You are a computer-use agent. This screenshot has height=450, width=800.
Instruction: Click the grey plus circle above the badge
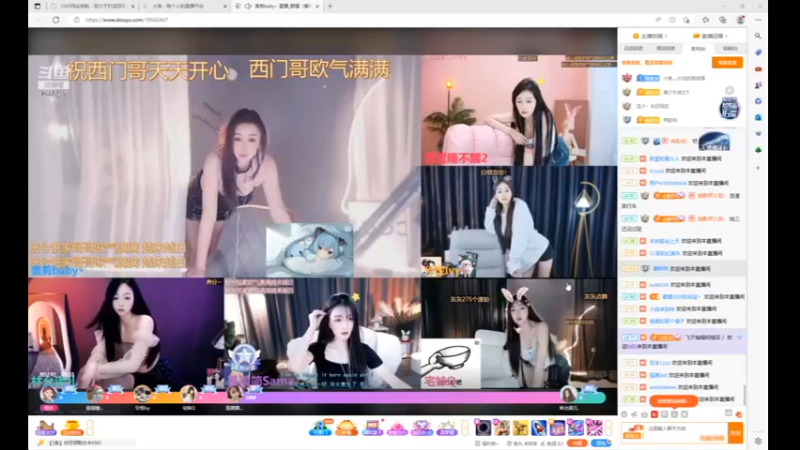(730, 90)
